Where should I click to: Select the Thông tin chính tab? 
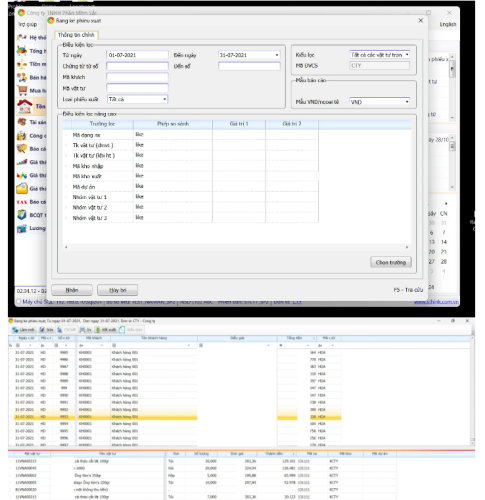(76, 35)
